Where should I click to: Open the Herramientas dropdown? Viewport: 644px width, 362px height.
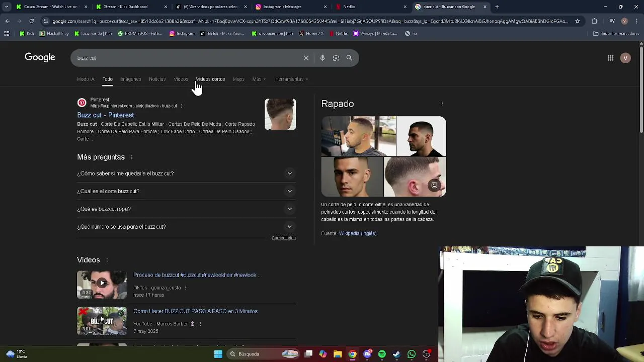point(292,79)
